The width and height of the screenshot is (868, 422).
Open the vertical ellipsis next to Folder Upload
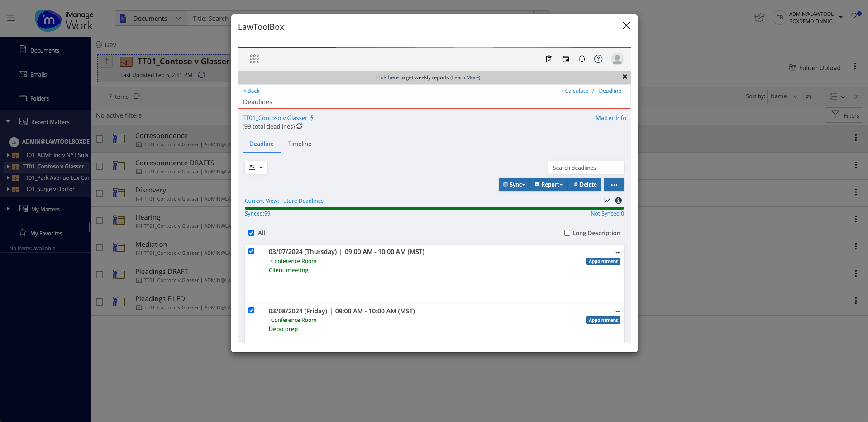pos(855,67)
